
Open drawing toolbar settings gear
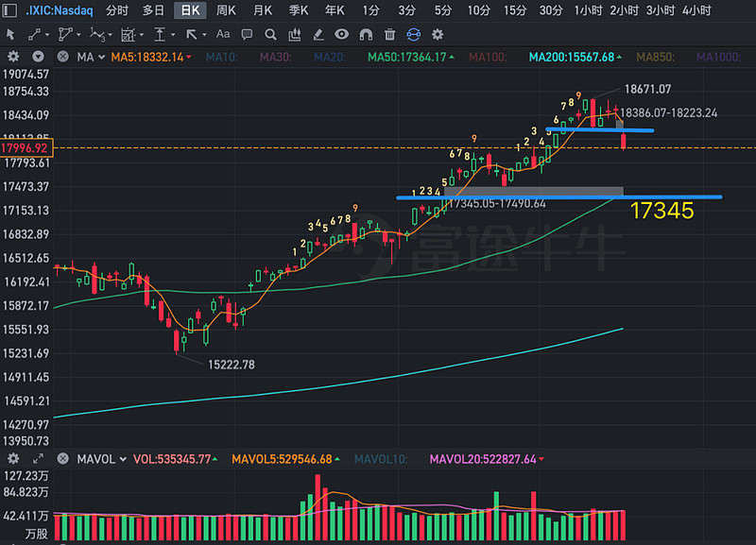pyautogui.click(x=438, y=35)
